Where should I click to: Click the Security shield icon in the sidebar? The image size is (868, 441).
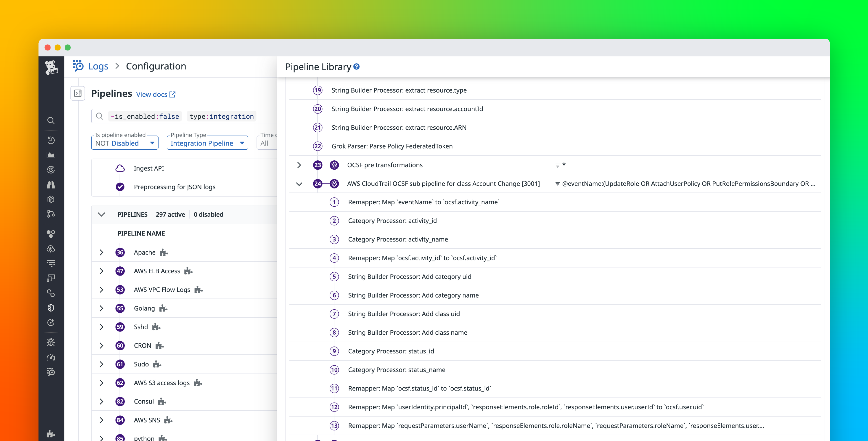pos(51,308)
